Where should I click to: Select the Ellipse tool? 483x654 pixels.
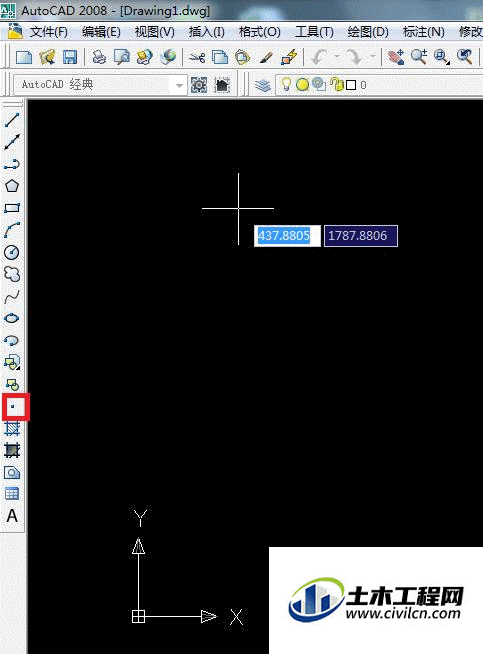[x=12, y=318]
